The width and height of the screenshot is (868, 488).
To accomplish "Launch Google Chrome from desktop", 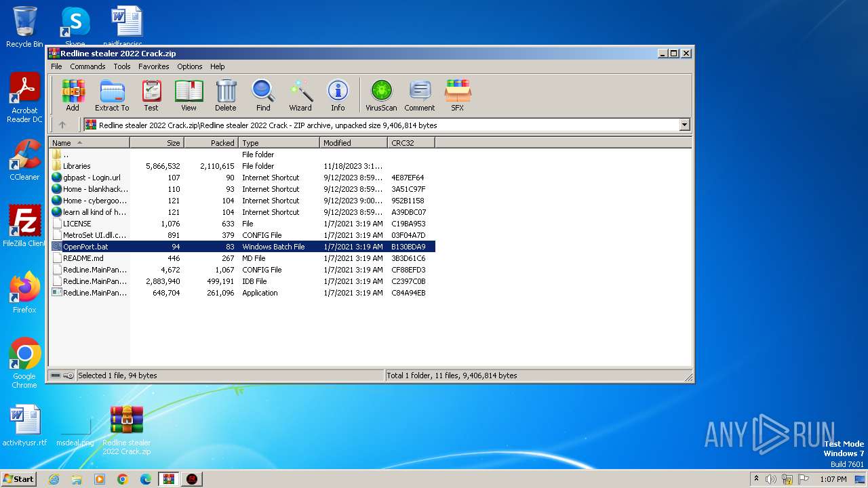I will (x=24, y=363).
